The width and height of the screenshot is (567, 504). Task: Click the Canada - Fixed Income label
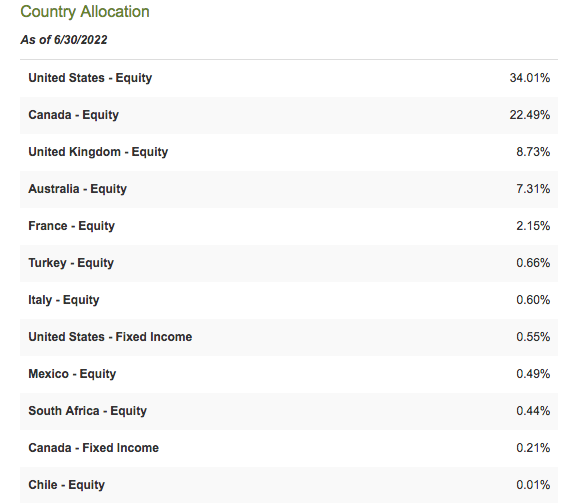tap(94, 448)
